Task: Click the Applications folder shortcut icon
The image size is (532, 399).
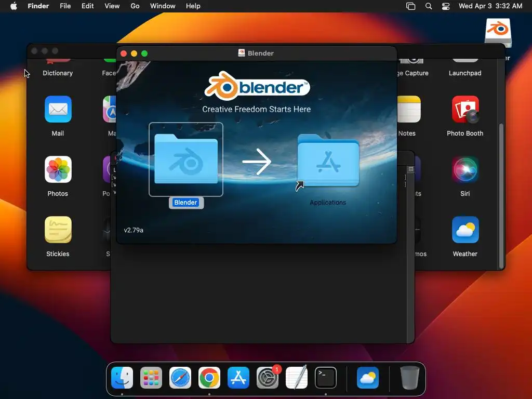Action: [328, 160]
